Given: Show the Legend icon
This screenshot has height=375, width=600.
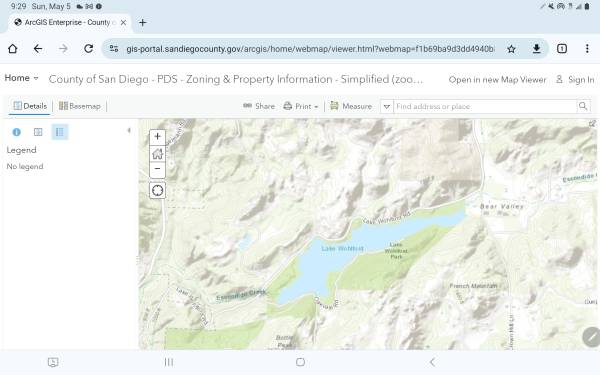Looking at the screenshot, I should coord(60,132).
